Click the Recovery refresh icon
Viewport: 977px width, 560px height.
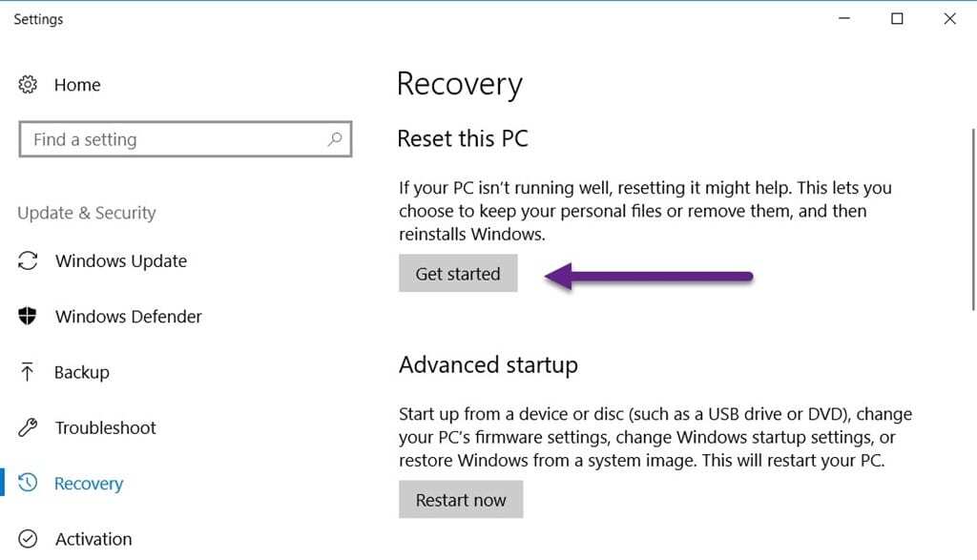[29, 483]
